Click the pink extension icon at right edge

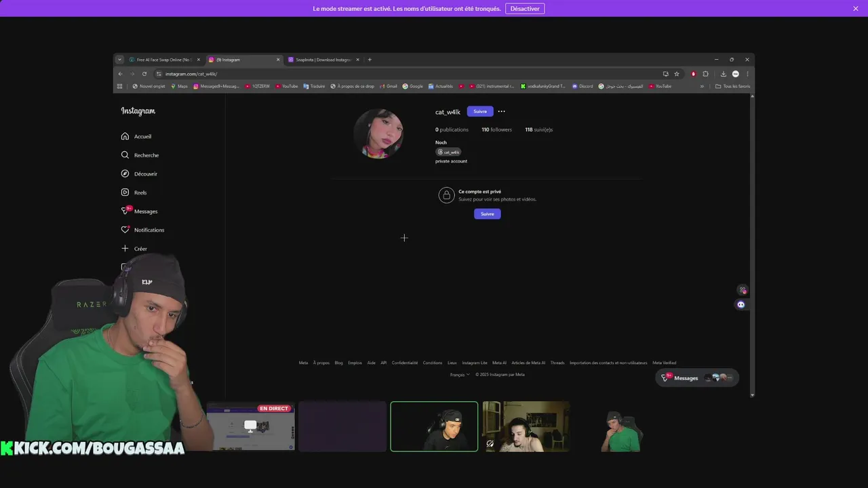[x=743, y=289]
